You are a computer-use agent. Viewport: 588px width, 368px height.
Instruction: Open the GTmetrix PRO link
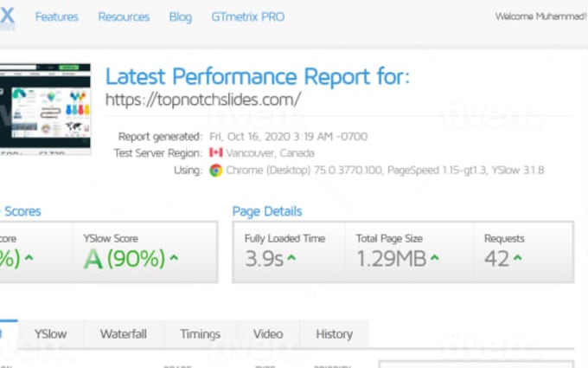[x=248, y=17]
